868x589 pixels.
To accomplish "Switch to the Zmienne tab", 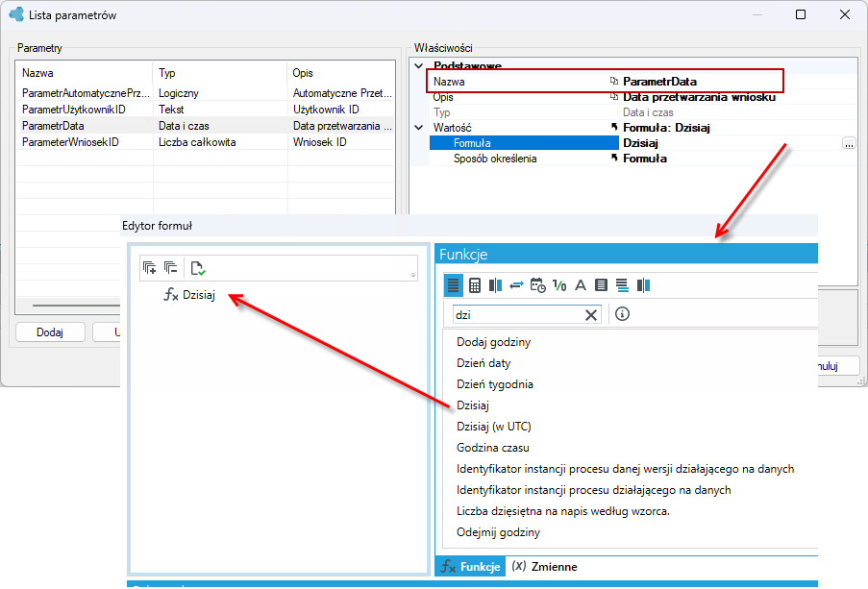I will (x=544, y=566).
